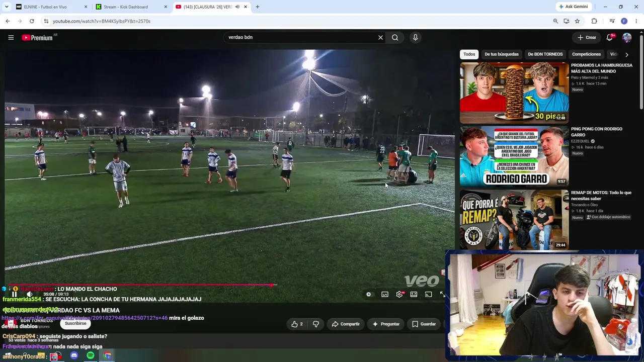This screenshot has height=362, width=644.
Task: Open the tallest hamburger video thumbnail
Action: point(514,93)
